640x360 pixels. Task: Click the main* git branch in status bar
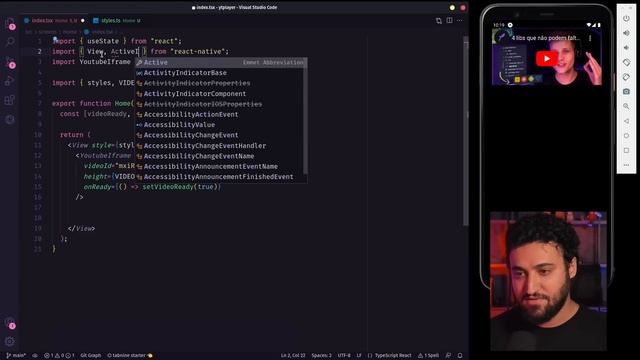[x=16, y=356]
